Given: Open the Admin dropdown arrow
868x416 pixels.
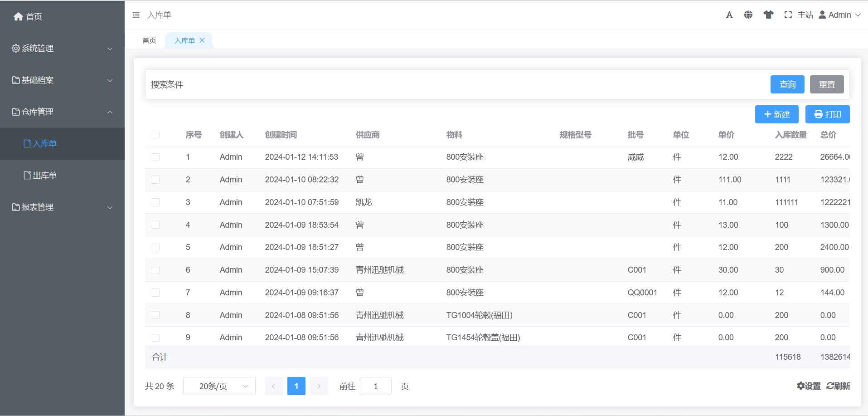Looking at the screenshot, I should point(858,15).
